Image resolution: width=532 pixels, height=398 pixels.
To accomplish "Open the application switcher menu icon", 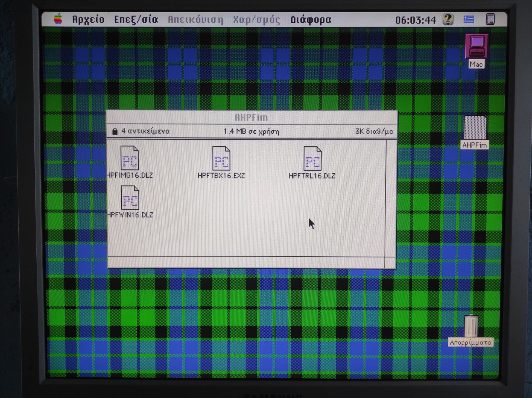I will pos(490,19).
